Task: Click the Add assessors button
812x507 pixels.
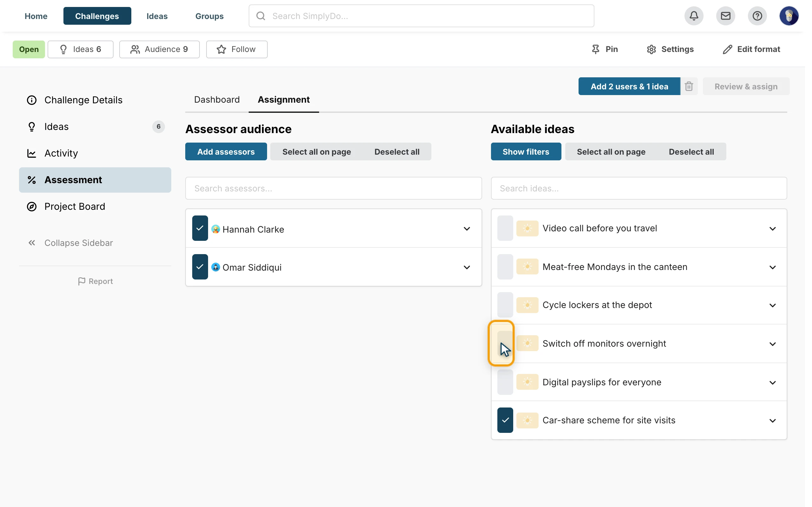Action: click(226, 151)
